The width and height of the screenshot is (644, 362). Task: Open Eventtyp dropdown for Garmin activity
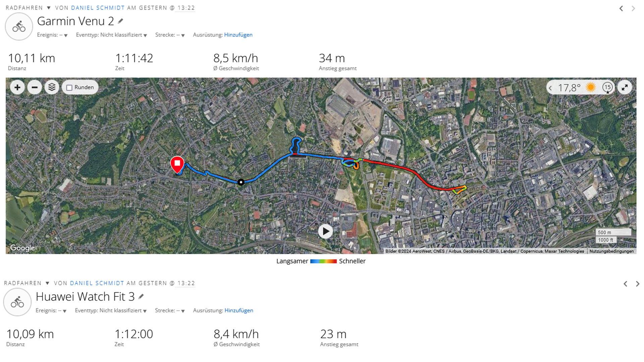(145, 35)
